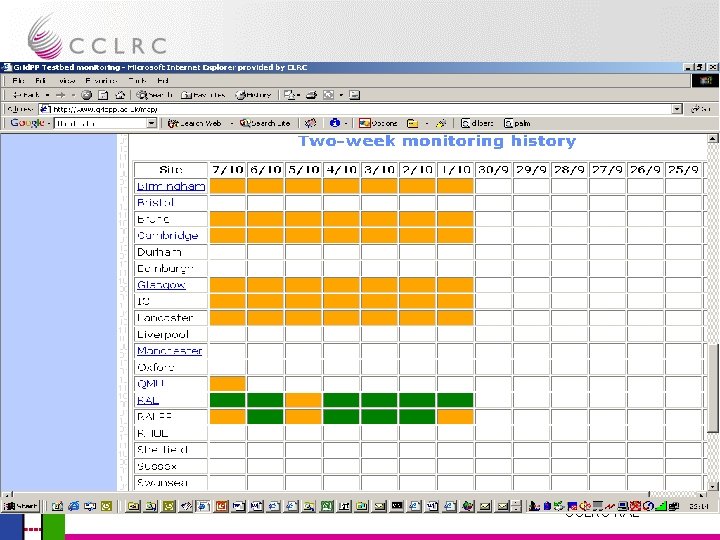The width and height of the screenshot is (720, 540).
Task: Click the taskbar clock
Action: (700, 506)
